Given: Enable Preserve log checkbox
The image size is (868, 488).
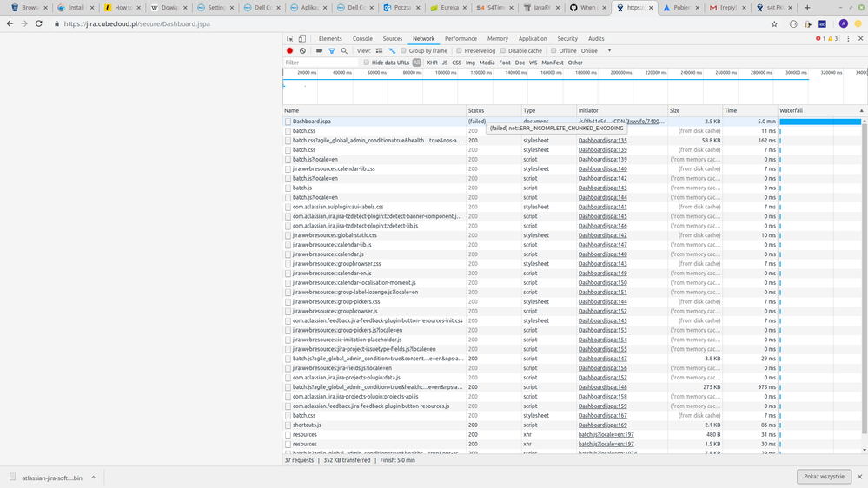Looking at the screenshot, I should tap(459, 51).
